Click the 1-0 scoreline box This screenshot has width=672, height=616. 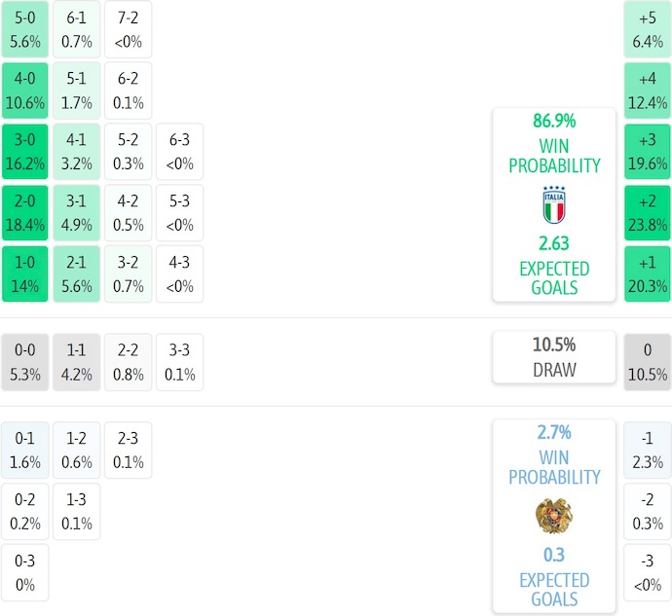(x=25, y=274)
